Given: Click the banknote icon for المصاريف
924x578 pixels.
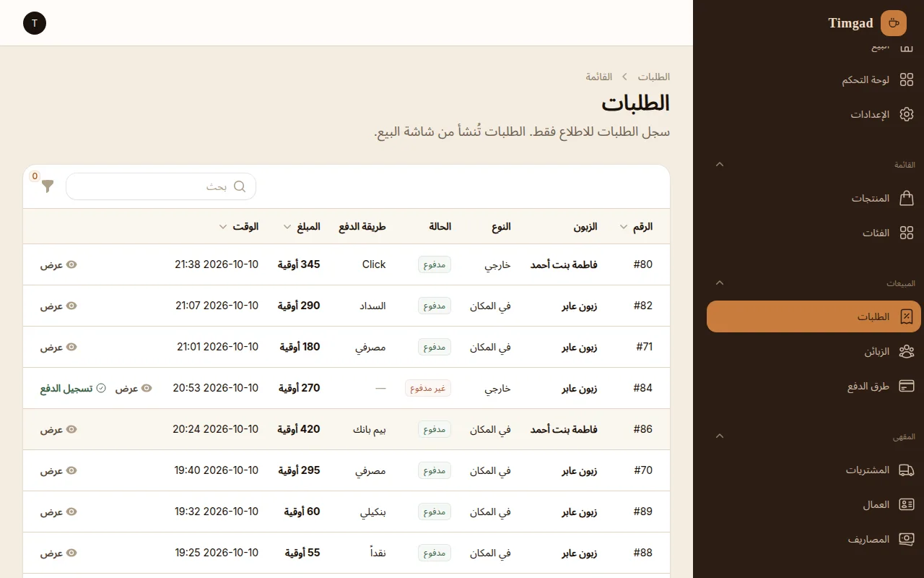Looking at the screenshot, I should [x=907, y=539].
